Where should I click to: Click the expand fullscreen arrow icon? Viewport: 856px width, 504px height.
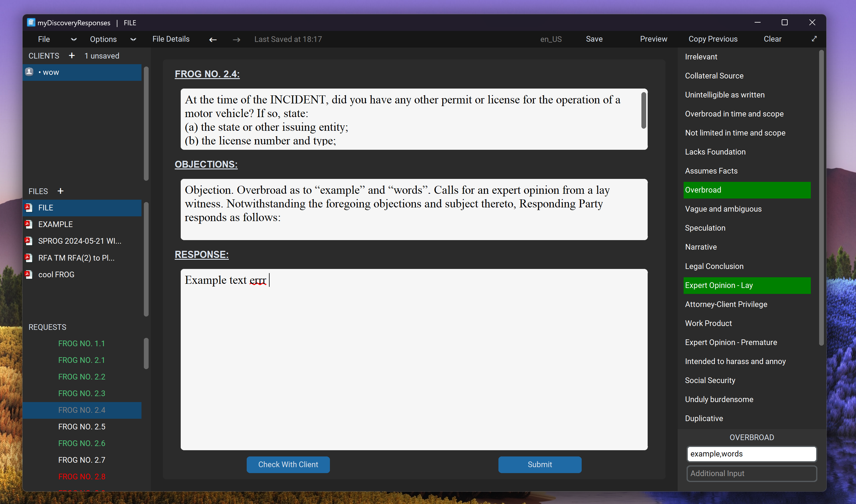(x=814, y=39)
